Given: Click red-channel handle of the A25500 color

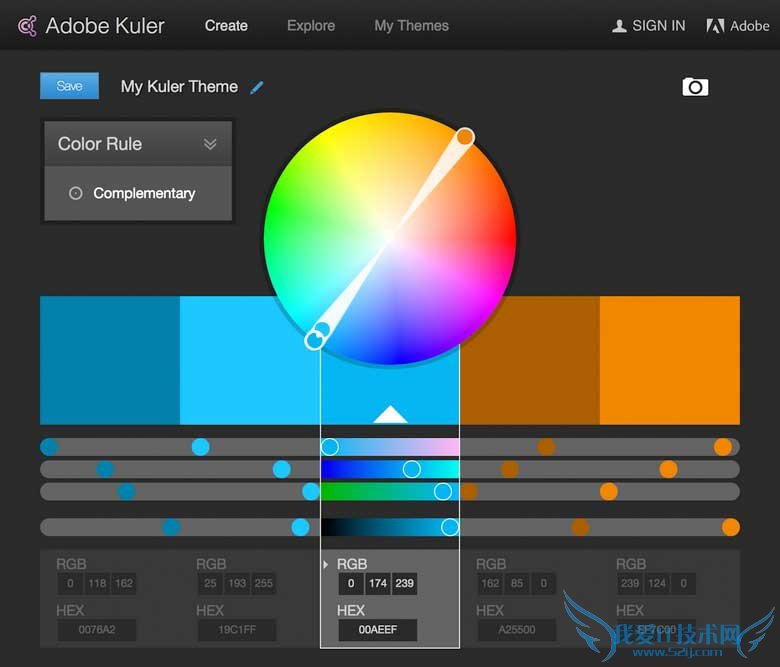Looking at the screenshot, I should point(546,447).
